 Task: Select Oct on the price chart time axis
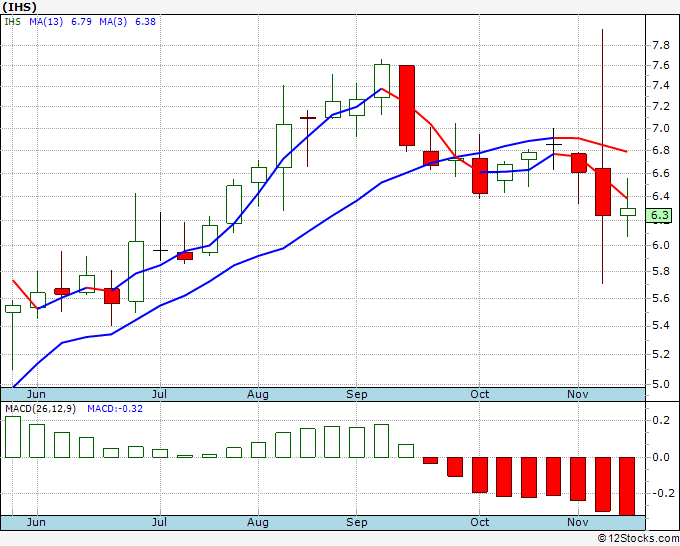[x=480, y=394]
